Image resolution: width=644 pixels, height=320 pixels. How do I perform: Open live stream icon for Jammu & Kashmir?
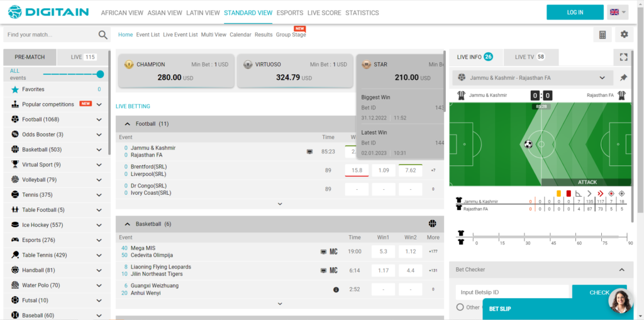[309, 152]
